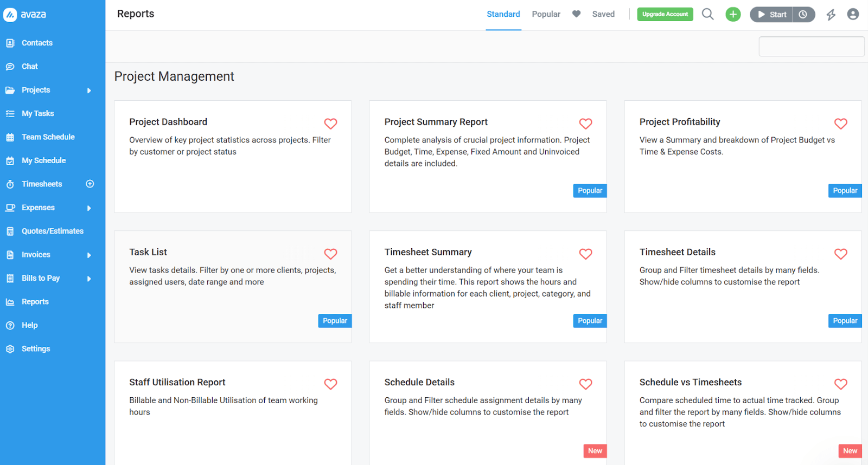The height and width of the screenshot is (465, 868).
Task: Click the Avaza logo
Action: click(25, 15)
